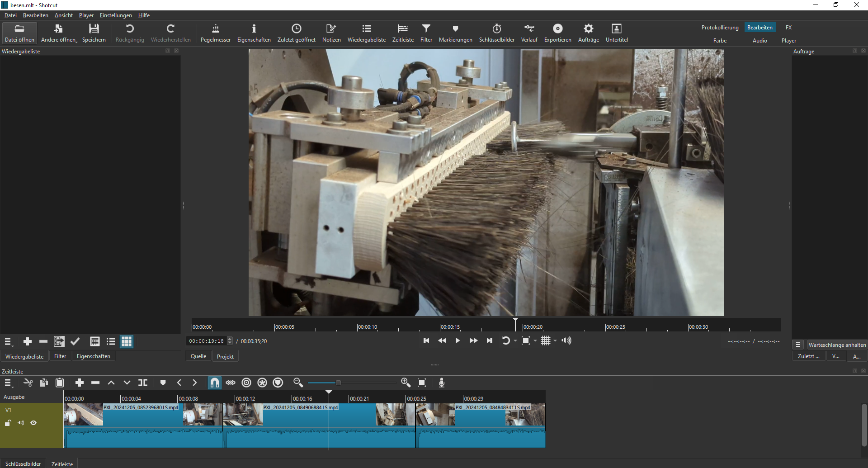The height and width of the screenshot is (468, 868).
Task: Click the lift arrow-up icon in timeline
Action: (x=111, y=383)
